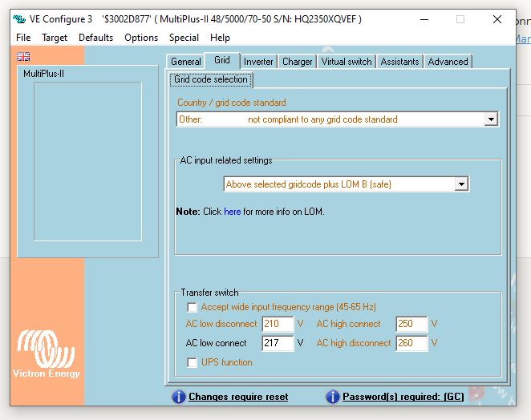Switch to the Advanced tab
The width and height of the screenshot is (531, 420).
coord(448,62)
